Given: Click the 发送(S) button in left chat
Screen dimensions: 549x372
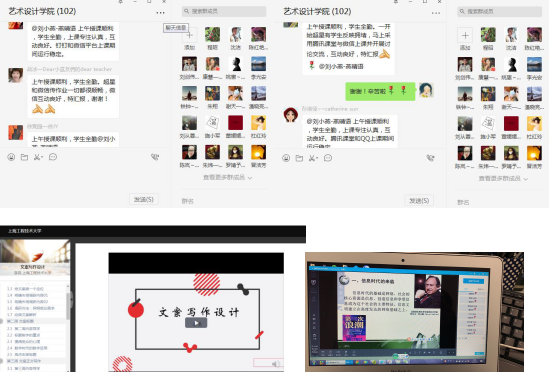Looking at the screenshot, I should (144, 199).
